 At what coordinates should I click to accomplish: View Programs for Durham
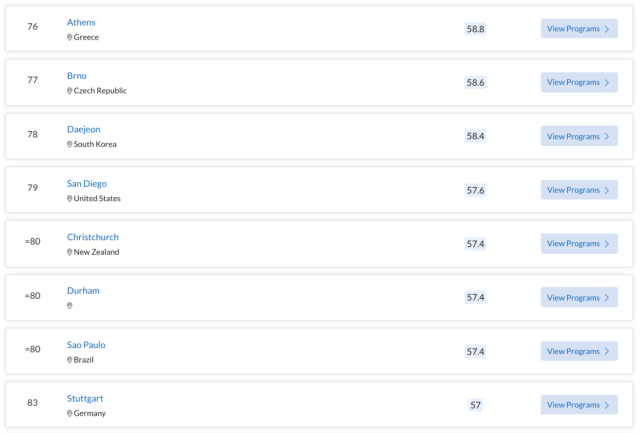pos(579,297)
